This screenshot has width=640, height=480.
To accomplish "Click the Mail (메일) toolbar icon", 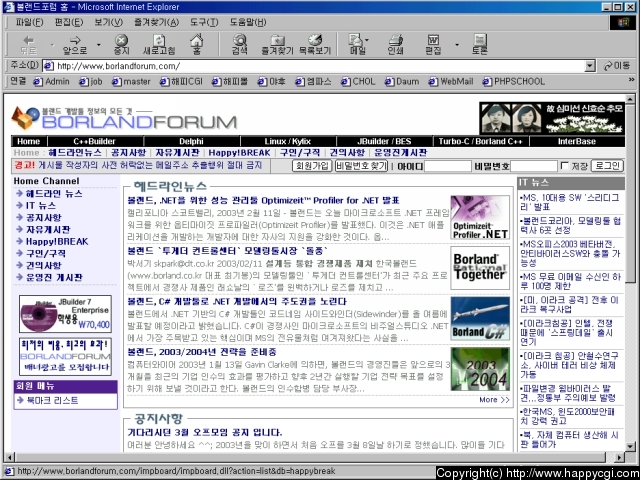I will click(358, 44).
